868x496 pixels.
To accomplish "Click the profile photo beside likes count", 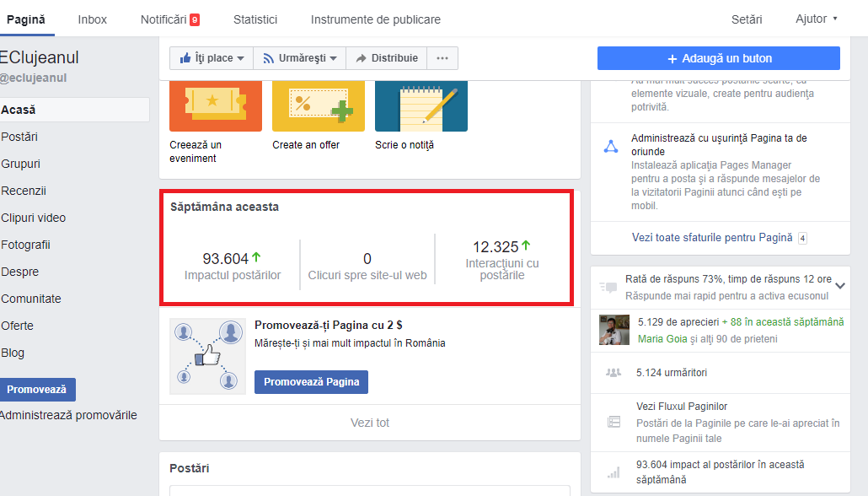I will 613,330.
